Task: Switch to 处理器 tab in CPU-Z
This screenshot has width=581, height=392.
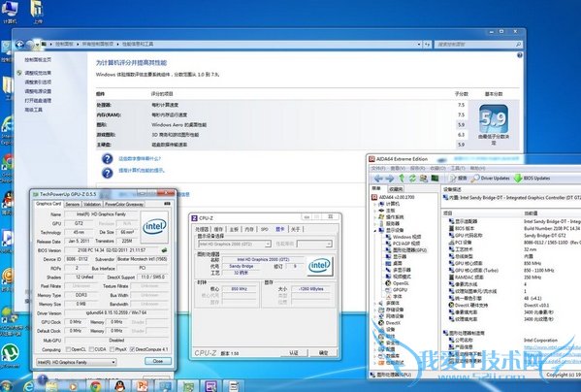Action: coord(202,229)
